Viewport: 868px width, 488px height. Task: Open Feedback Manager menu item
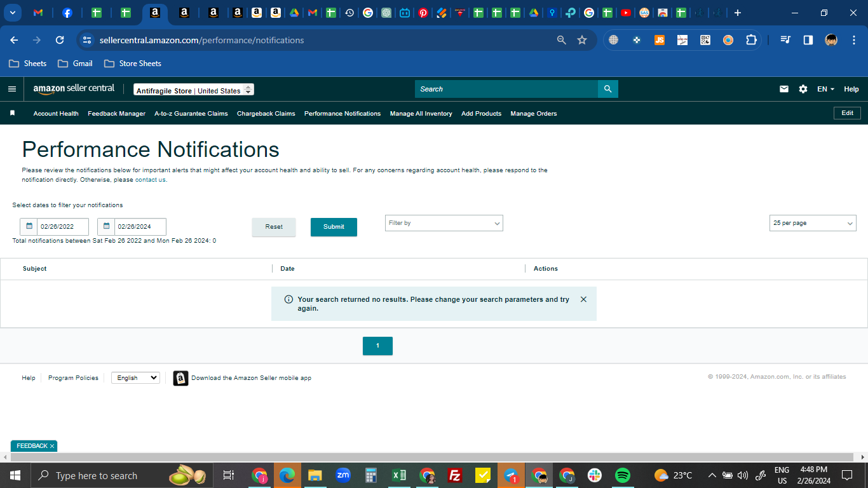tap(117, 114)
